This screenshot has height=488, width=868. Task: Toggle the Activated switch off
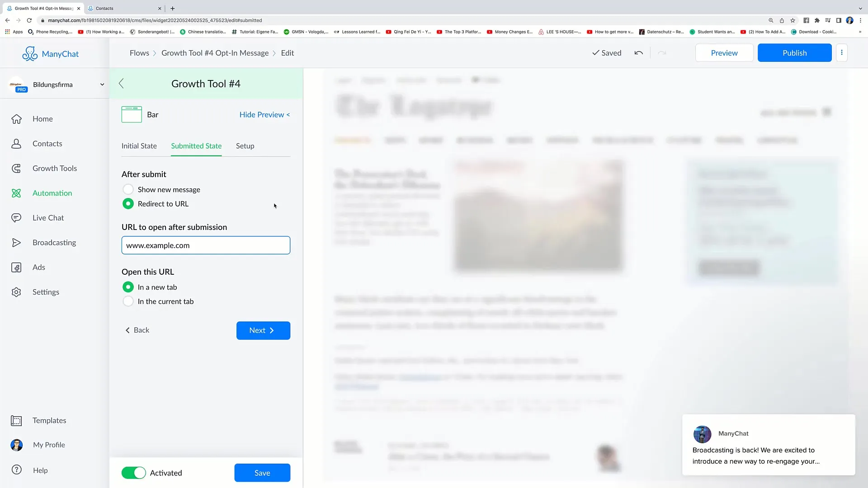[x=133, y=473]
